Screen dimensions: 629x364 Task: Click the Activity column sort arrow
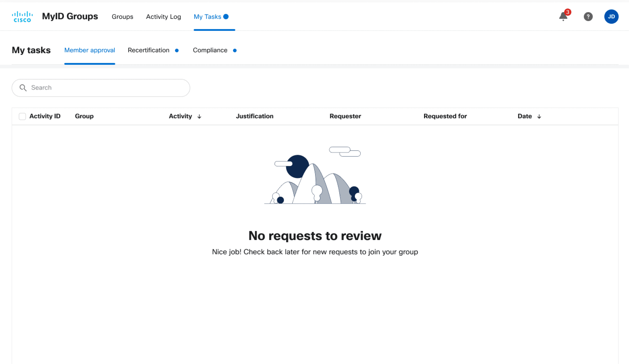[x=199, y=116]
